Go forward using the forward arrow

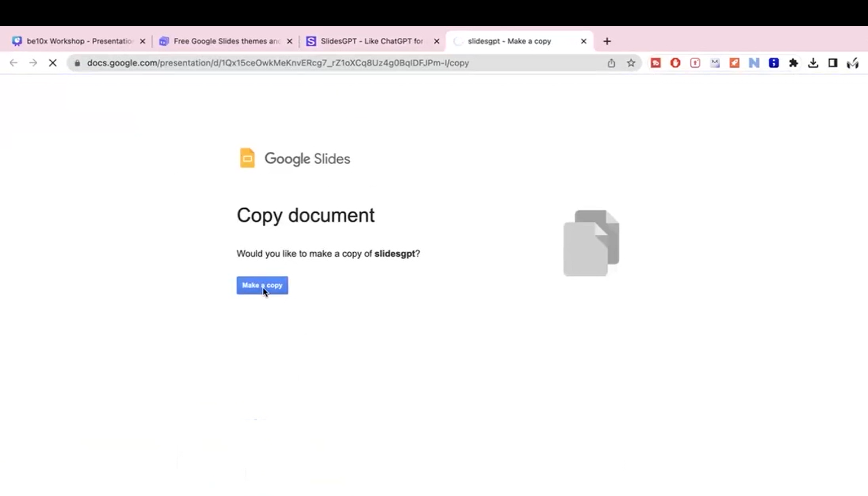pos(33,63)
